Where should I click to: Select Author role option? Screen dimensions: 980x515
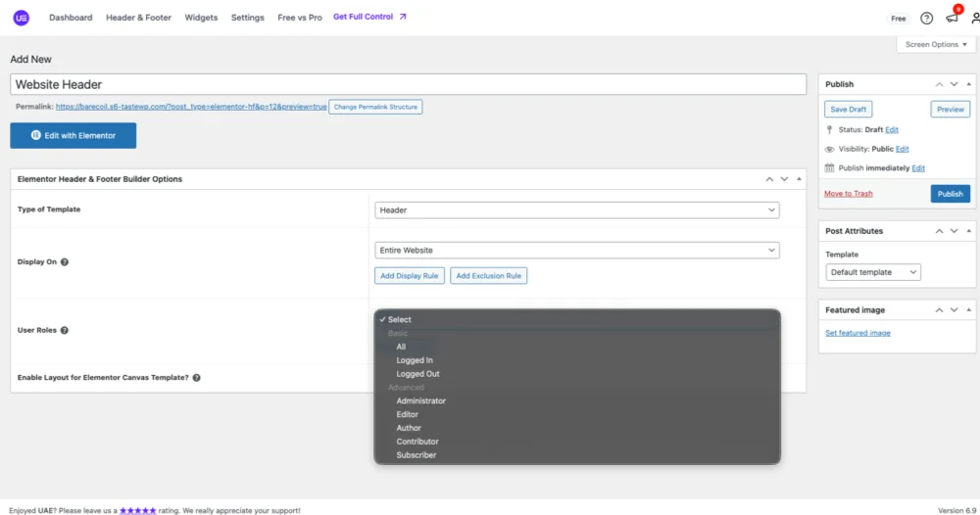[x=577, y=428]
